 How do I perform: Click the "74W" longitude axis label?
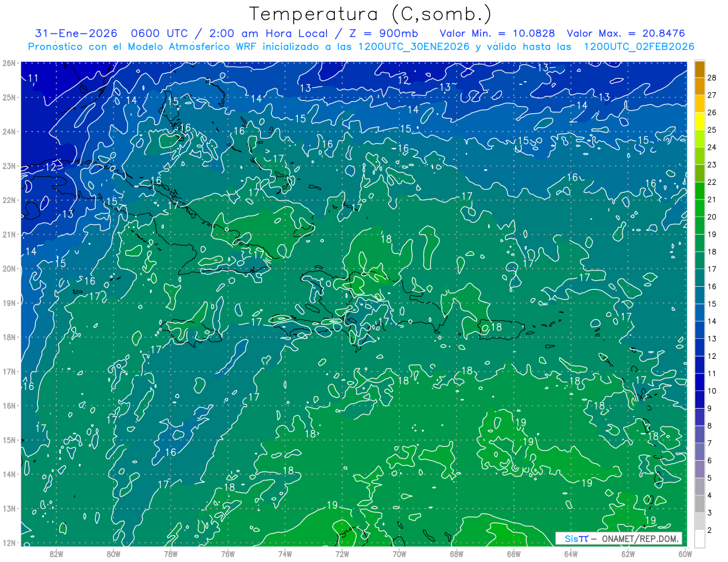[x=285, y=554]
